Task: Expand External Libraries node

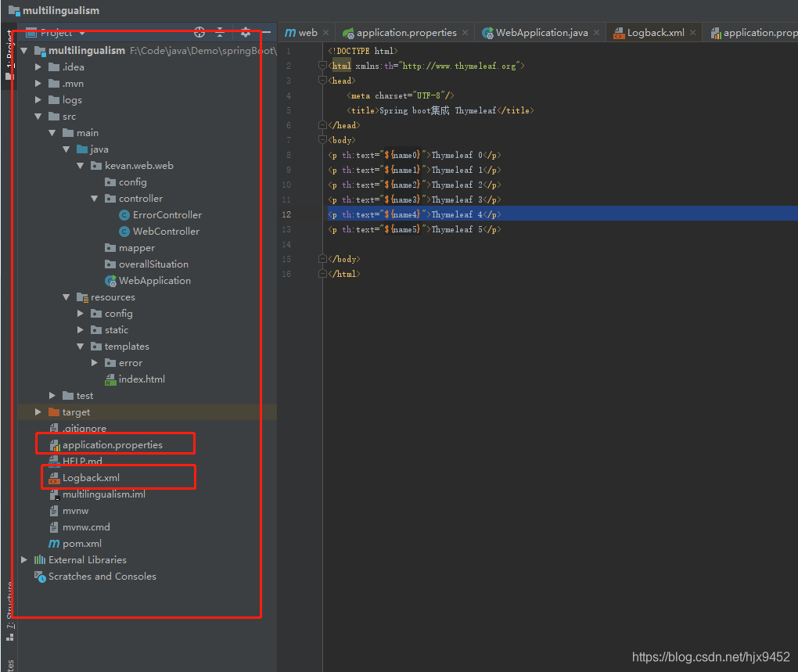Action: tap(24, 559)
